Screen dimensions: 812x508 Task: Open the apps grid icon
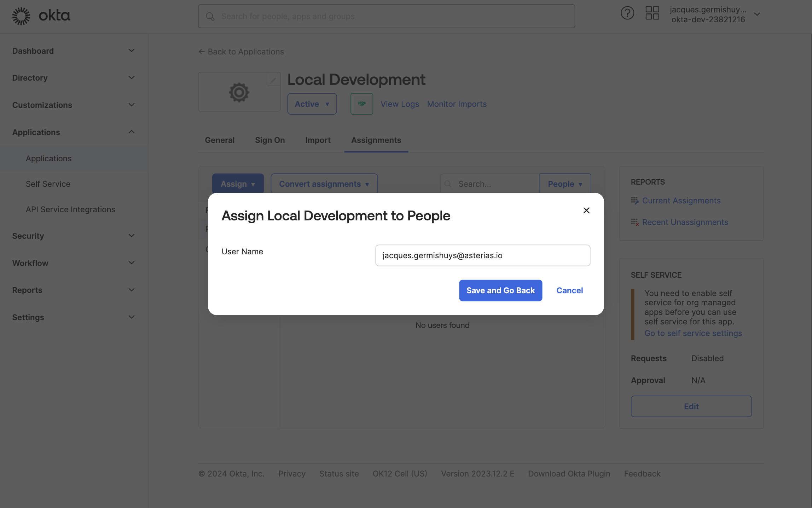tap(652, 13)
